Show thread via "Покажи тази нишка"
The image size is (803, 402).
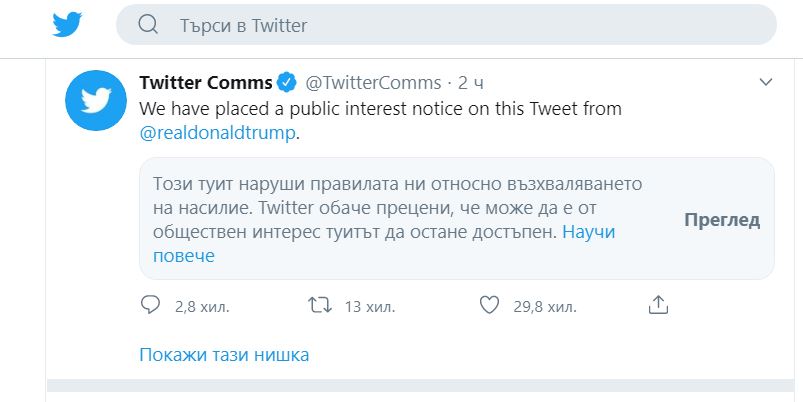point(224,355)
